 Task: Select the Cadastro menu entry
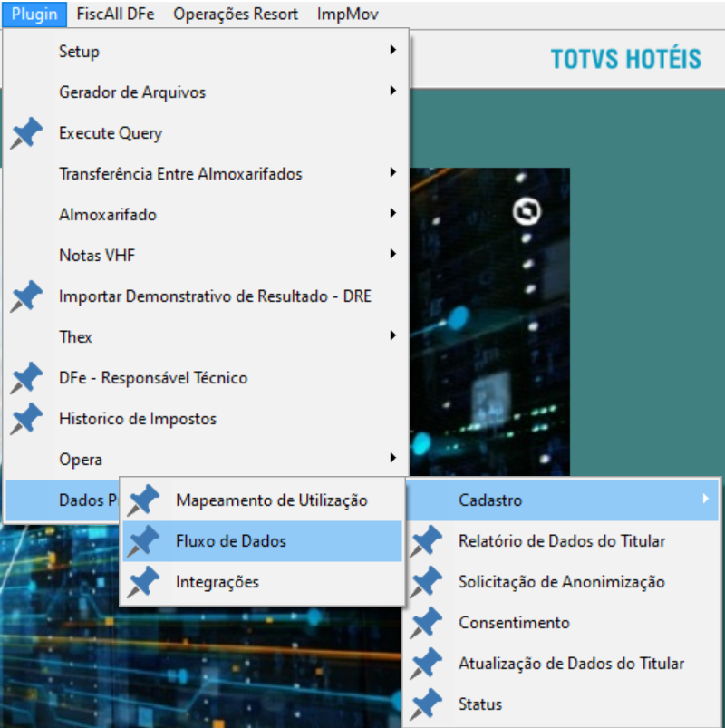point(563,500)
